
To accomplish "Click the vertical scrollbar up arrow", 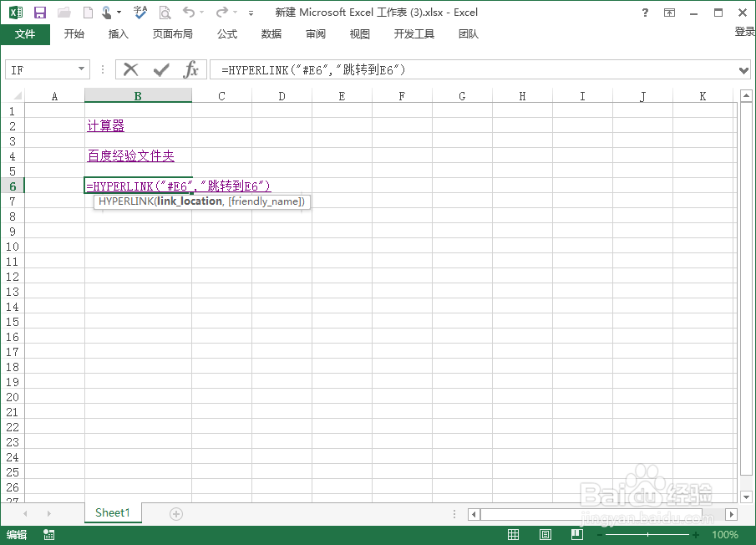I will (746, 95).
